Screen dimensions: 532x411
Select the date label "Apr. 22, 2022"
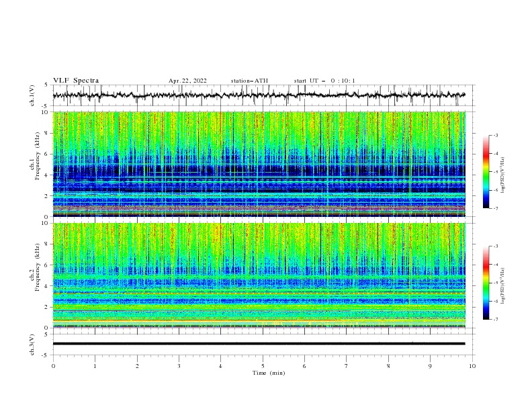point(187,81)
